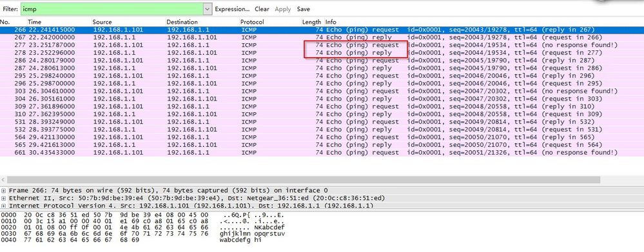Image resolution: width=644 pixels, height=252 pixels.
Task: Select packet 277 with no response found
Action: (322, 44)
